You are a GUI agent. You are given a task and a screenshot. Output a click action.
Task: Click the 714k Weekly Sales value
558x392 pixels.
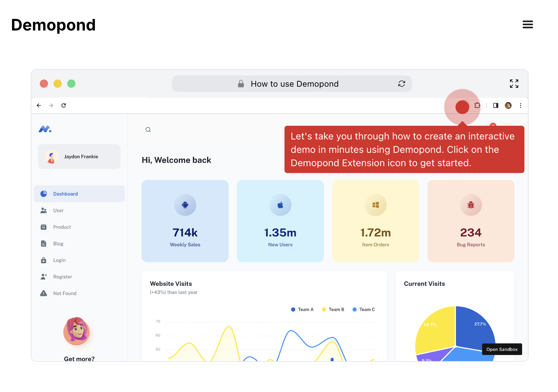pyautogui.click(x=185, y=233)
